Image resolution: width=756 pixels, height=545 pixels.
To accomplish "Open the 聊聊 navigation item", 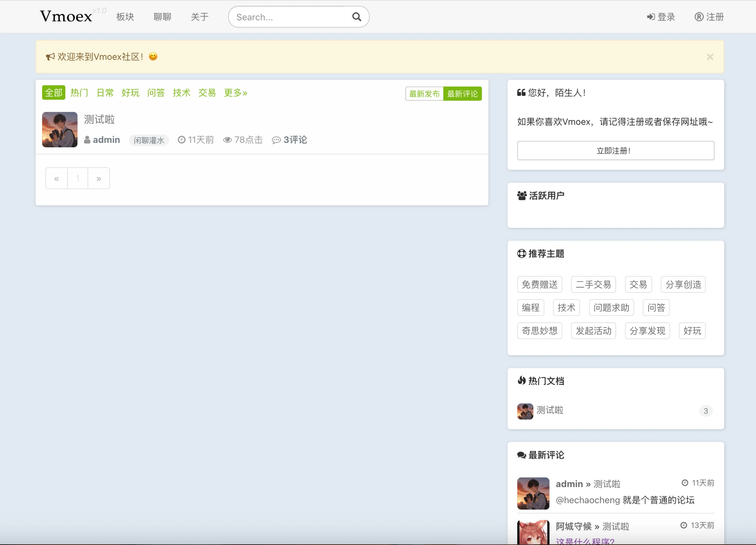I will click(x=162, y=17).
